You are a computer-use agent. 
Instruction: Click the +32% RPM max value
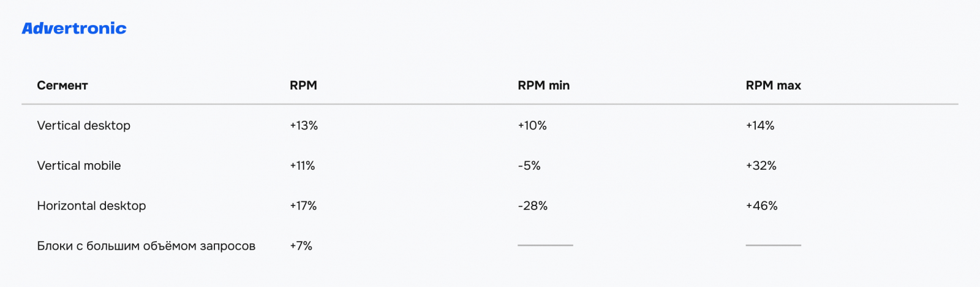(761, 166)
